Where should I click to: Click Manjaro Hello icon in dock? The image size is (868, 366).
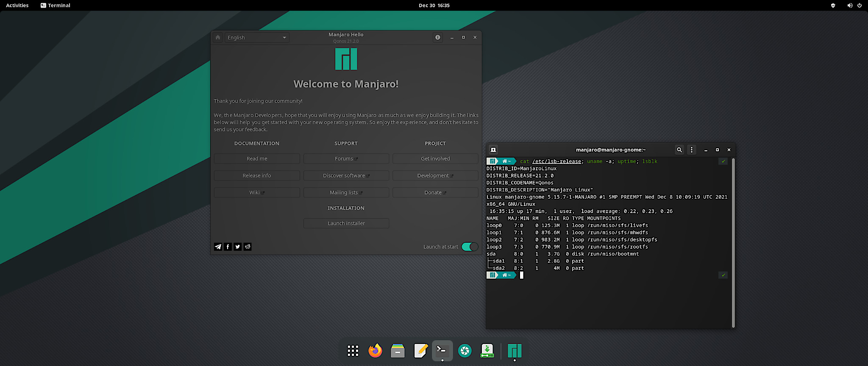click(x=515, y=351)
